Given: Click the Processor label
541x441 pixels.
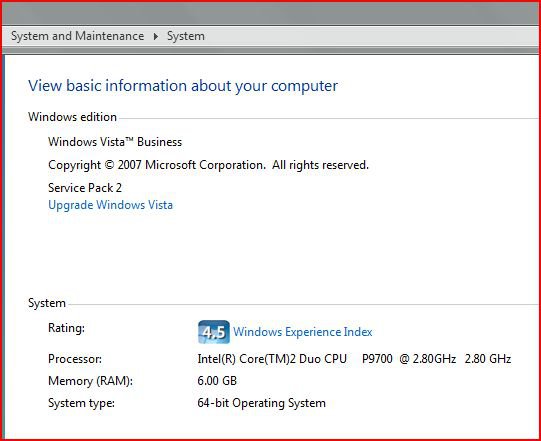Looking at the screenshot, I should point(75,359).
